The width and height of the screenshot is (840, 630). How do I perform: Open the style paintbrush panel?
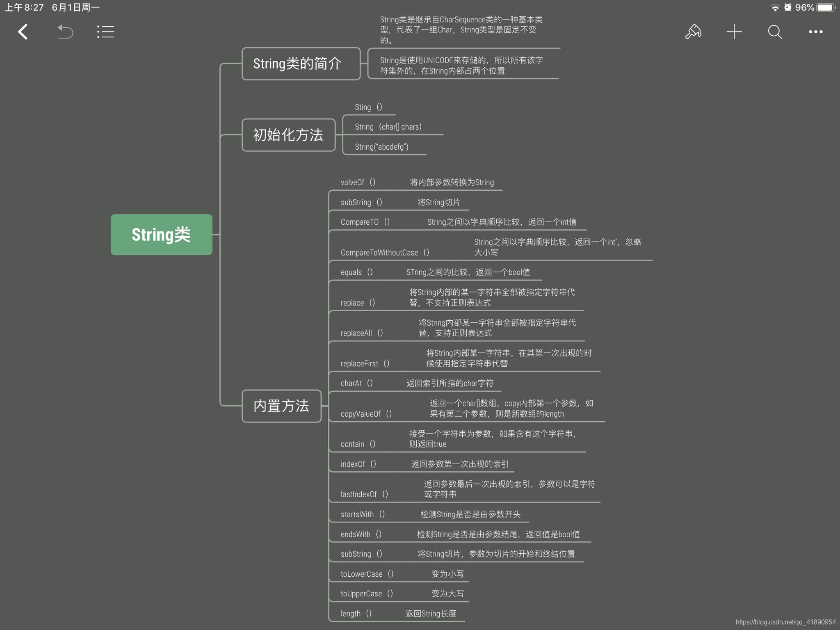(693, 32)
